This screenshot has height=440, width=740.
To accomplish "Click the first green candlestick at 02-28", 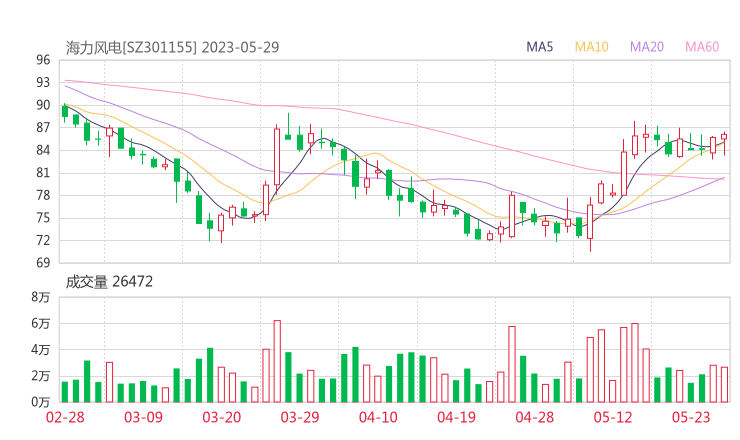I will [65, 111].
